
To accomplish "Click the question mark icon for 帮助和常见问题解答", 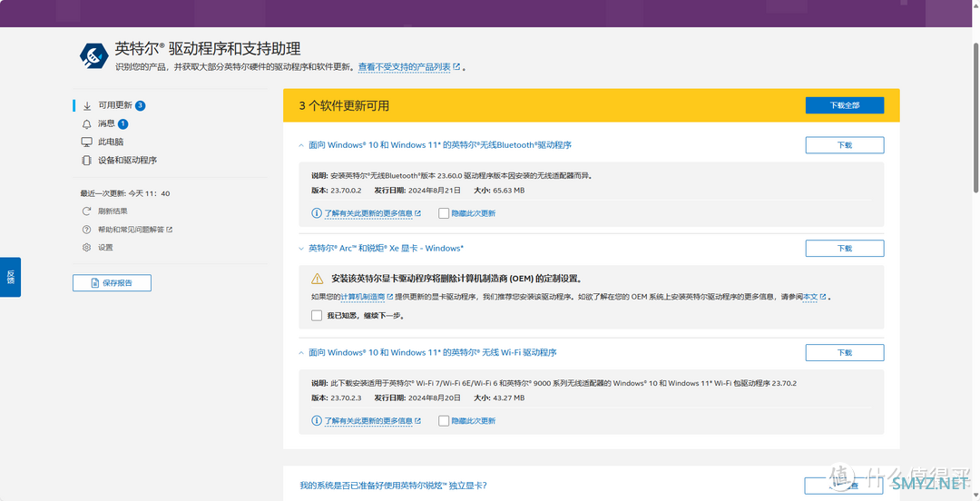I will [87, 229].
